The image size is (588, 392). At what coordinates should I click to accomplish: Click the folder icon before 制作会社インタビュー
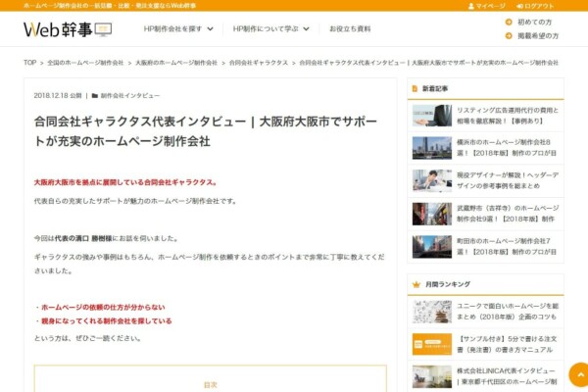pyautogui.click(x=95, y=96)
